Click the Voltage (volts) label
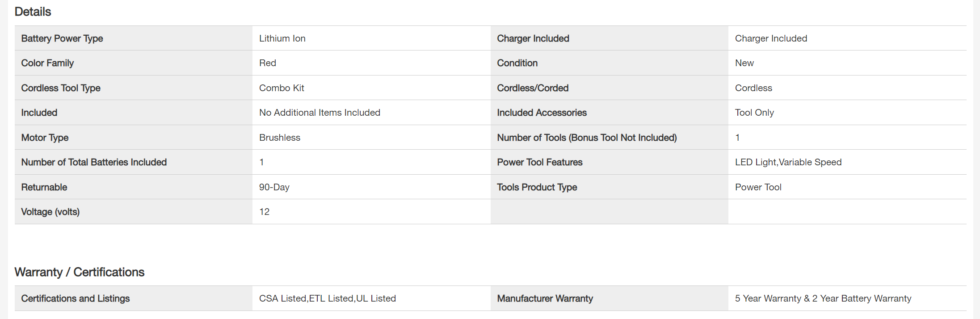Screen dimensions: 980x319 (50, 212)
